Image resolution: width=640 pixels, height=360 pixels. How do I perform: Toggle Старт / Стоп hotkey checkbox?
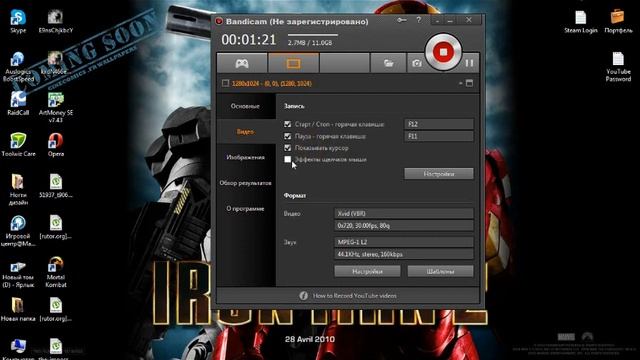pos(288,124)
